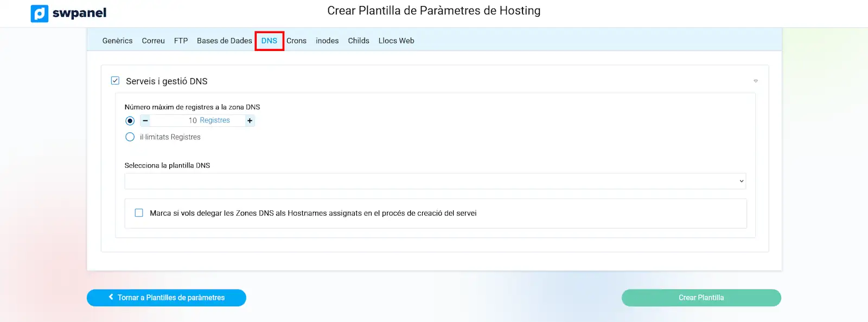Click the Crear Plantilla button

(701, 298)
